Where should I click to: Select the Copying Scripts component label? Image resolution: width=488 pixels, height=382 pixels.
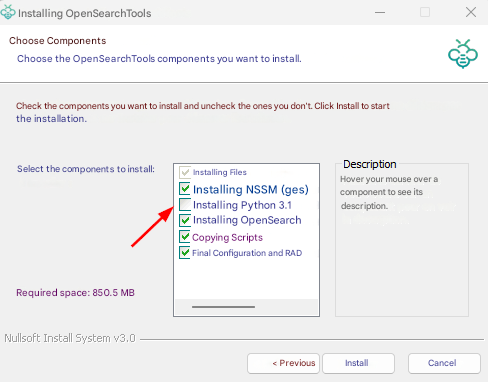click(x=227, y=237)
